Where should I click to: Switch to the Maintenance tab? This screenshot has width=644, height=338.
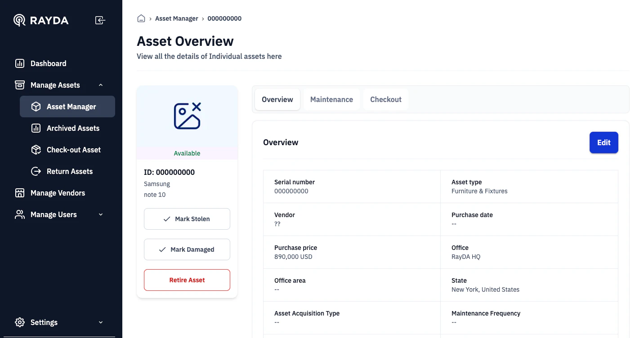[331, 99]
